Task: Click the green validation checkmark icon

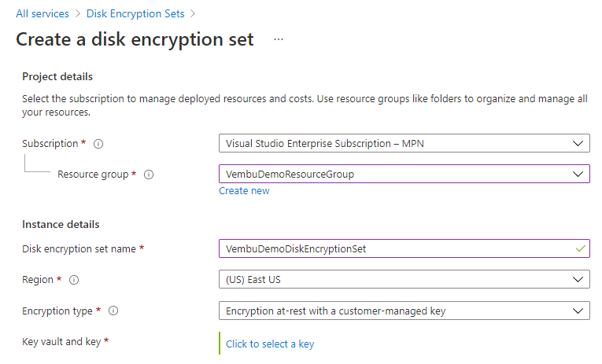Action: coord(581,248)
